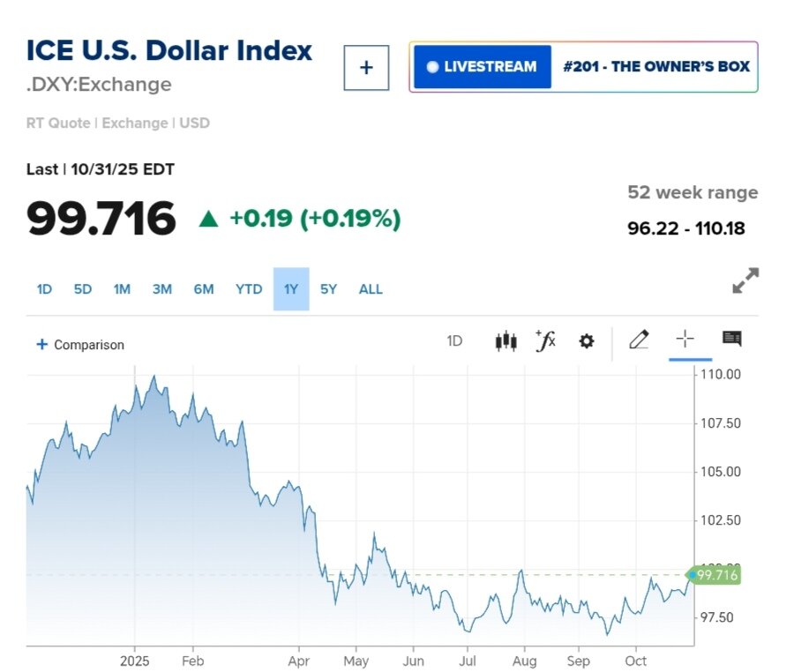The width and height of the screenshot is (794, 672).
Task: Add a Comparison symbol to chart
Action: 80,345
